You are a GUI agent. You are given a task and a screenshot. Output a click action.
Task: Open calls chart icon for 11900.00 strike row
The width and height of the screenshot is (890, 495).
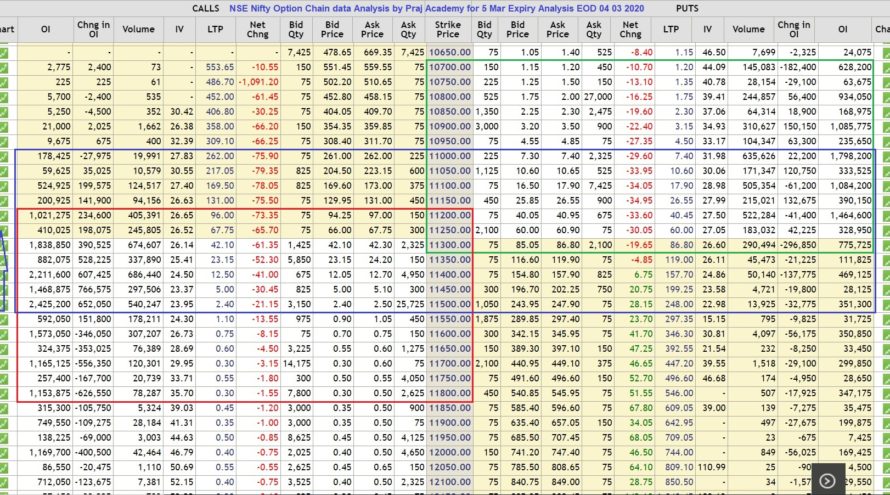click(x=3, y=423)
